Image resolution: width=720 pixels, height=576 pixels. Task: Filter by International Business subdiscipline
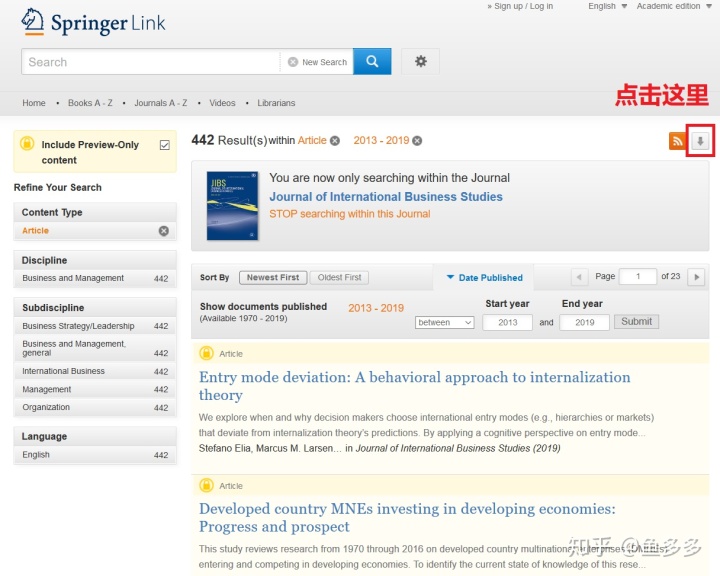[x=95, y=371]
